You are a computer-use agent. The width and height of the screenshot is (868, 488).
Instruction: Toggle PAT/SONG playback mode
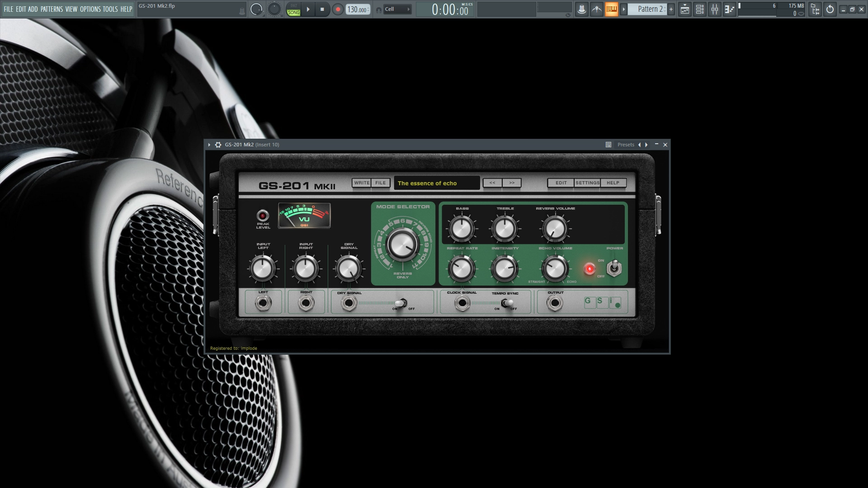click(x=293, y=9)
